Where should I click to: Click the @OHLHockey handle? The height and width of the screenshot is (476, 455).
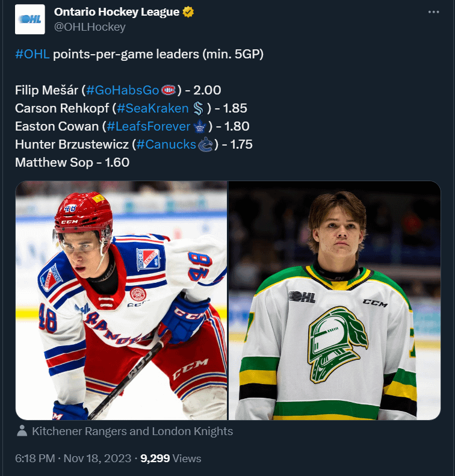(x=90, y=26)
